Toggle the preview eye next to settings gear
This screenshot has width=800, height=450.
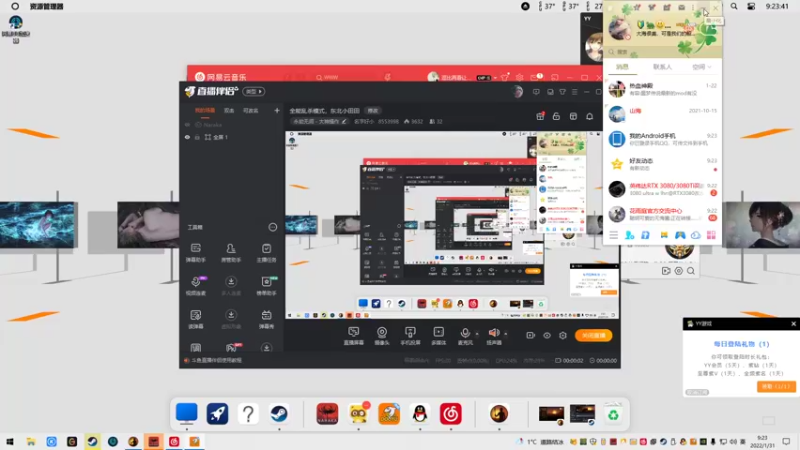(x=546, y=336)
